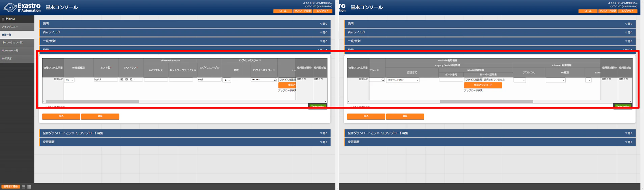Click the ログインユーザID field containing root
This screenshot has width=644, height=190.
210,80
